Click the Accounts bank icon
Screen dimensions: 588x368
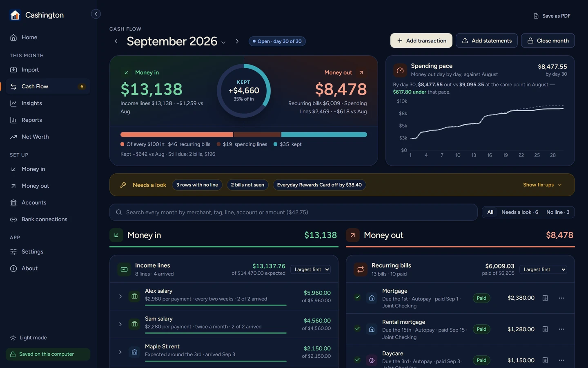[x=13, y=203]
